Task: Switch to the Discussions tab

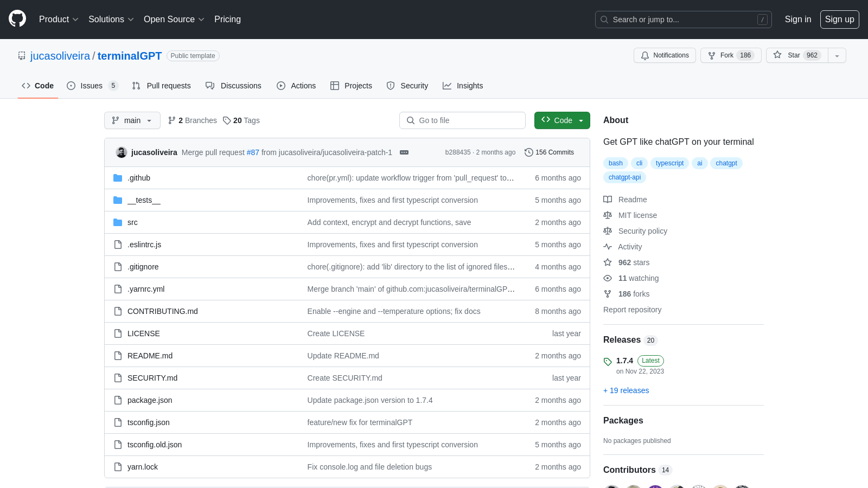Action: pos(233,86)
